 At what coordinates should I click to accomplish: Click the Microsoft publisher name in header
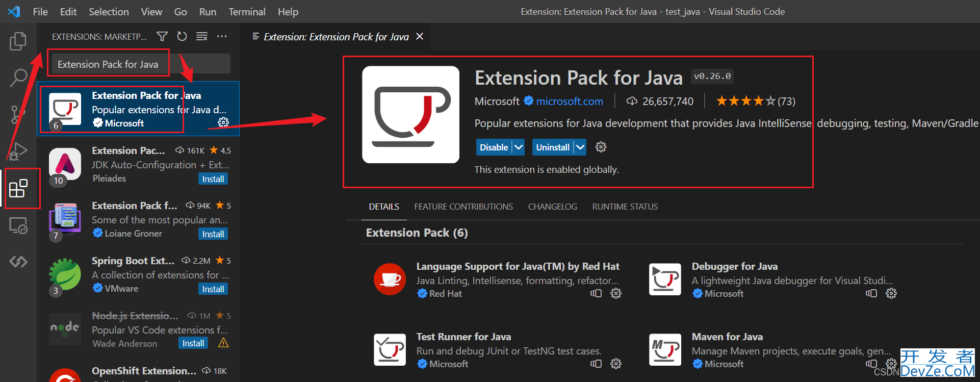(x=497, y=101)
